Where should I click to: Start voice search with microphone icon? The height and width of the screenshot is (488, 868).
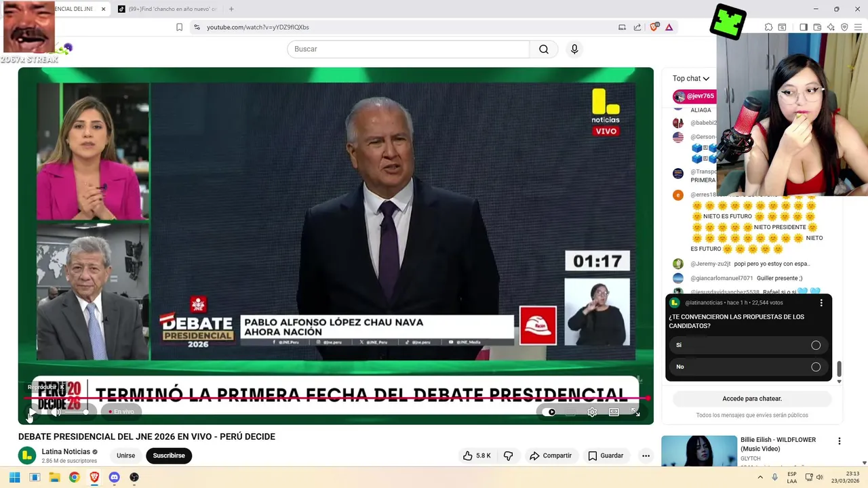point(574,49)
